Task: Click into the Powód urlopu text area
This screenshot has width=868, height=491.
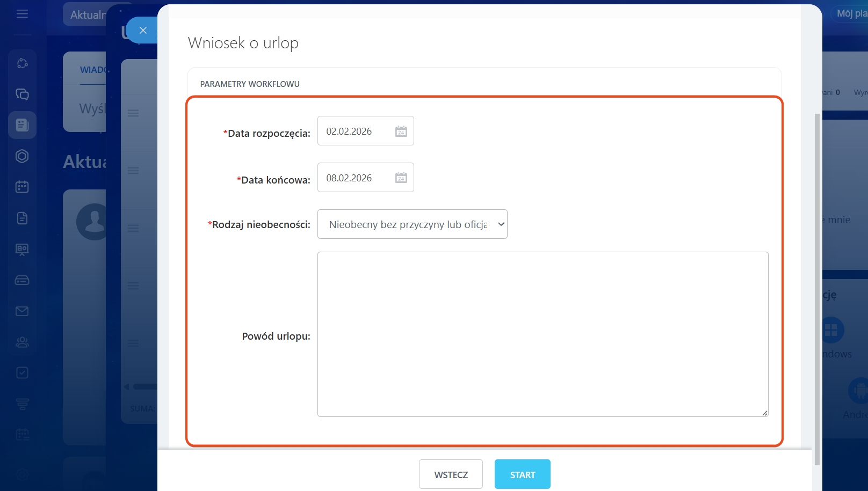Action: point(542,334)
